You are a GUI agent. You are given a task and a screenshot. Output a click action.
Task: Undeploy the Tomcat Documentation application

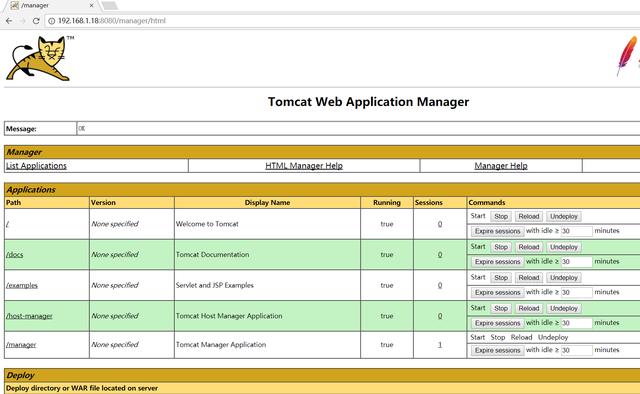point(564,247)
